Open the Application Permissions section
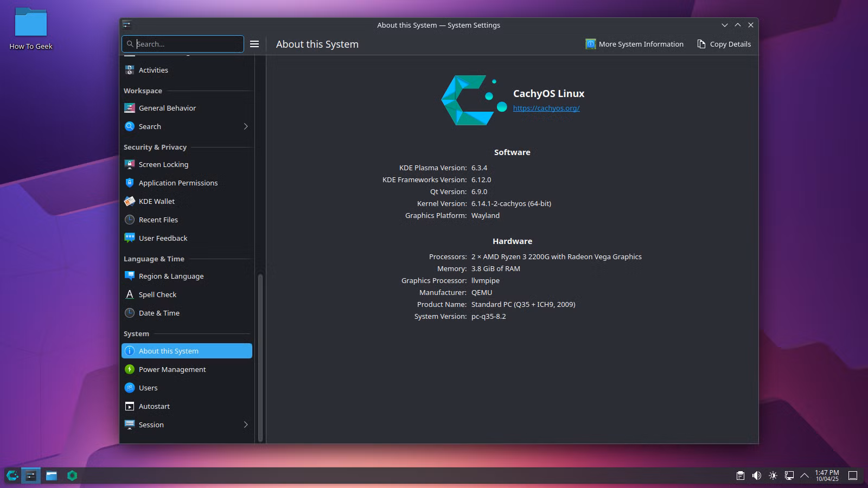 [x=178, y=183]
